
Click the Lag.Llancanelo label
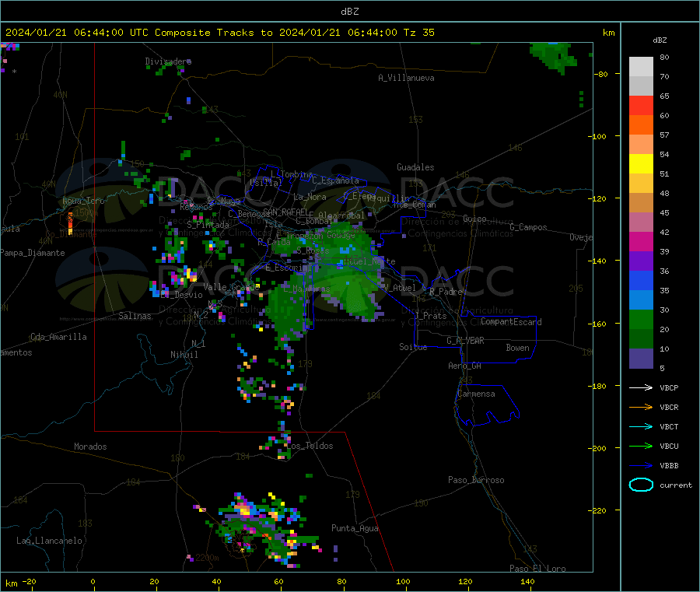coord(49,541)
